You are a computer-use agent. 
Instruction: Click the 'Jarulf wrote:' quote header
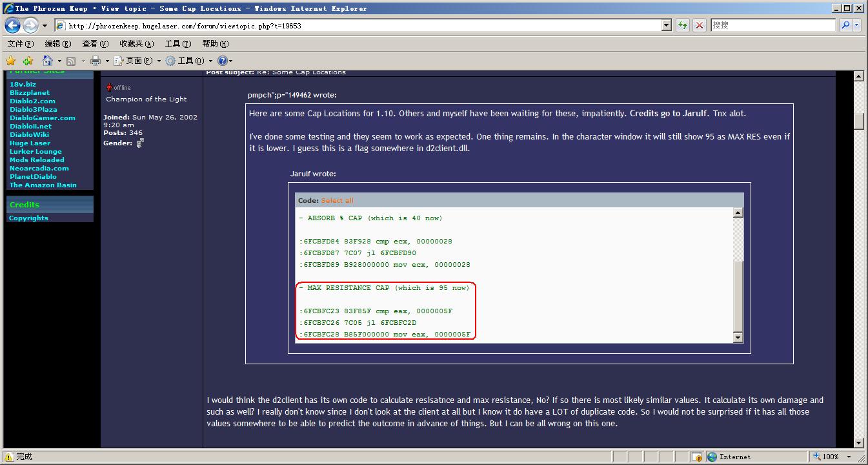coord(313,174)
